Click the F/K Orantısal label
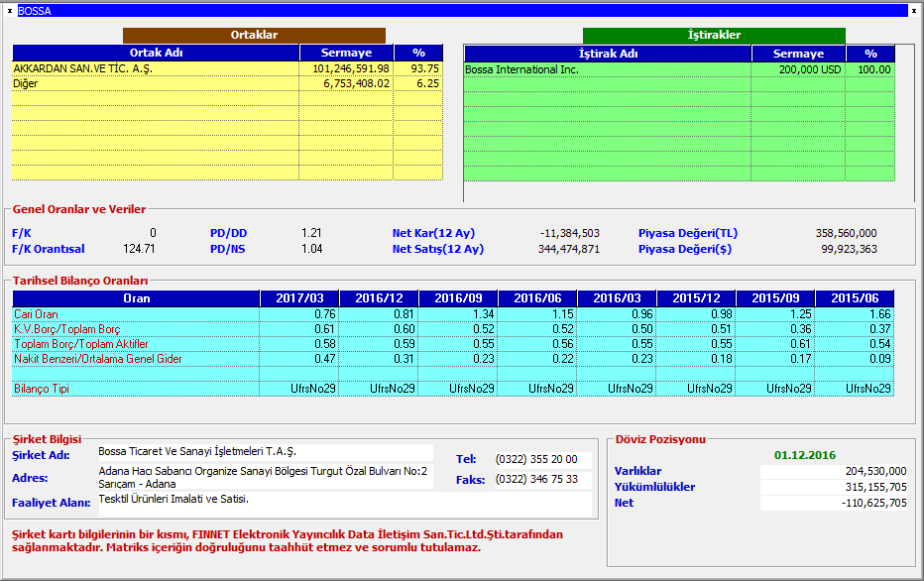 point(49,249)
